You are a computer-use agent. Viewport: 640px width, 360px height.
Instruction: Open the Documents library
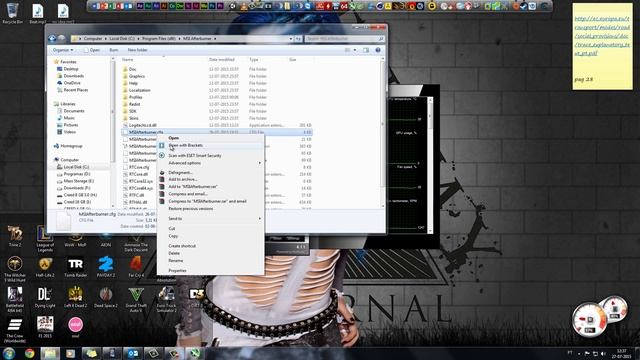coord(73,111)
